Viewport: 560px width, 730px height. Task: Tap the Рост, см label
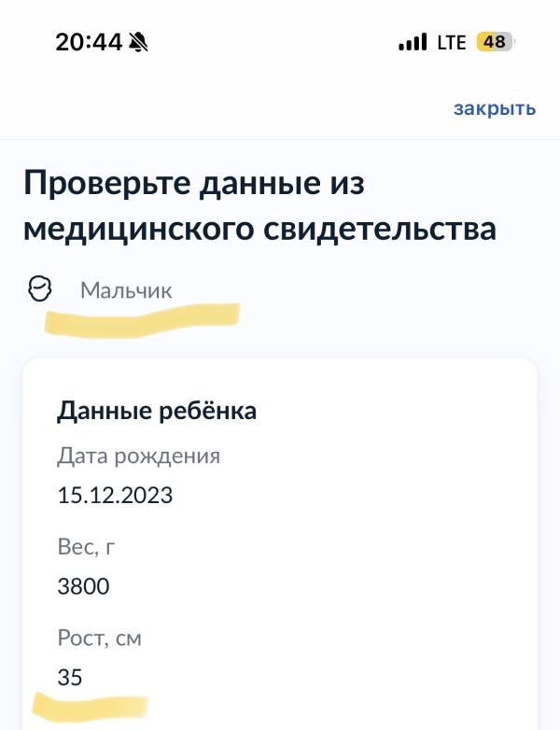[99, 638]
